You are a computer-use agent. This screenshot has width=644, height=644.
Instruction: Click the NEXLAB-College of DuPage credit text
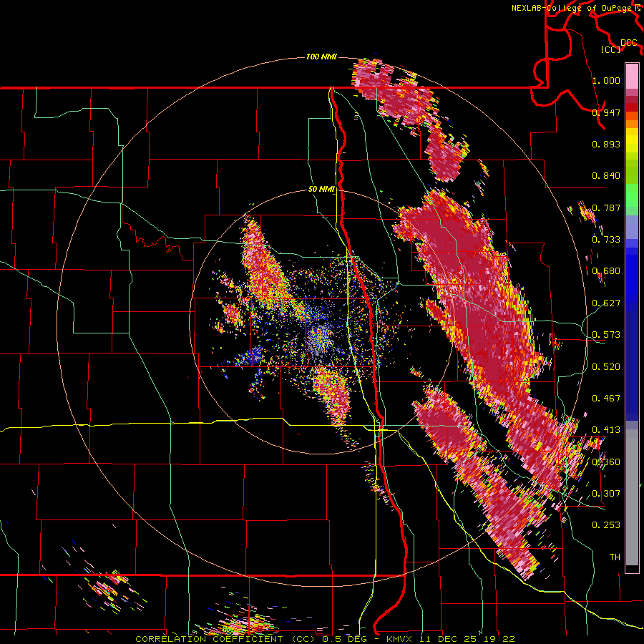pos(572,8)
